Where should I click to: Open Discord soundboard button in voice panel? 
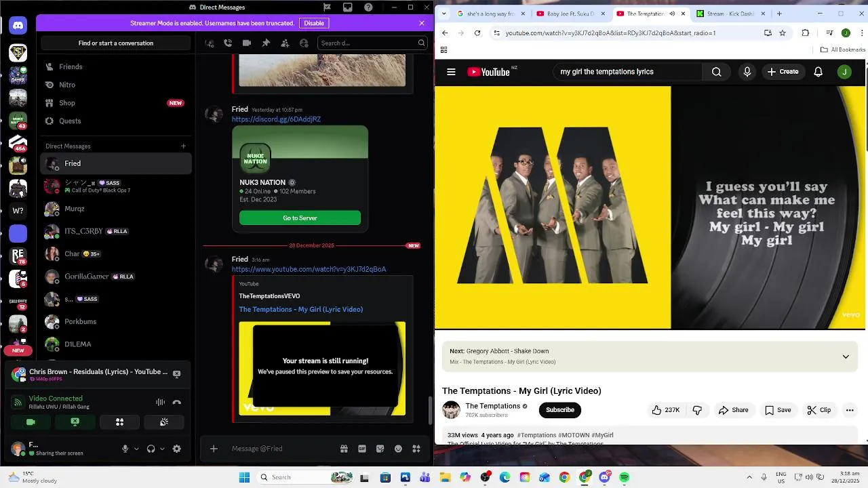[x=164, y=422]
